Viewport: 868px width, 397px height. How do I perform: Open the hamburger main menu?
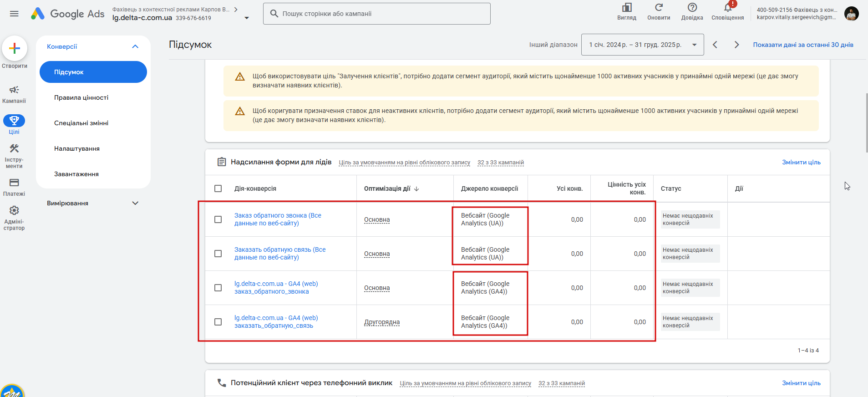pyautogui.click(x=14, y=14)
